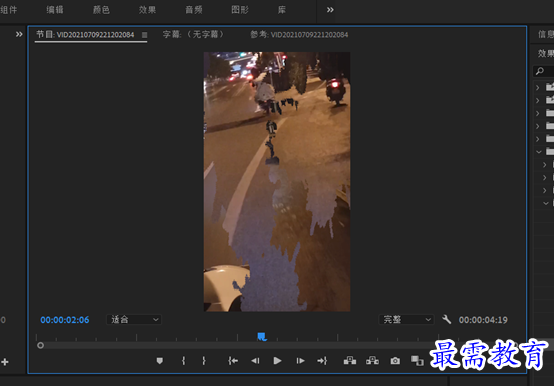Image resolution: width=554 pixels, height=386 pixels.
Task: Select the fourth effects folder icon
Action: [x=550, y=126]
